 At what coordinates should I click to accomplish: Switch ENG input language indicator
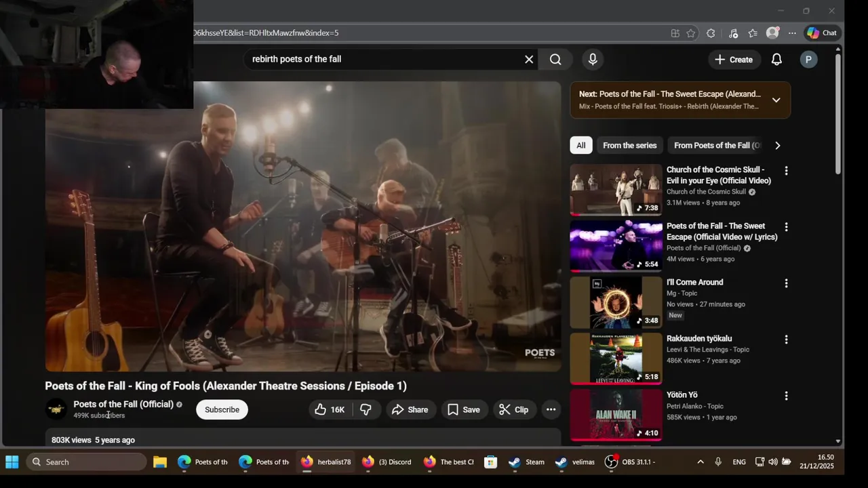[739, 462]
